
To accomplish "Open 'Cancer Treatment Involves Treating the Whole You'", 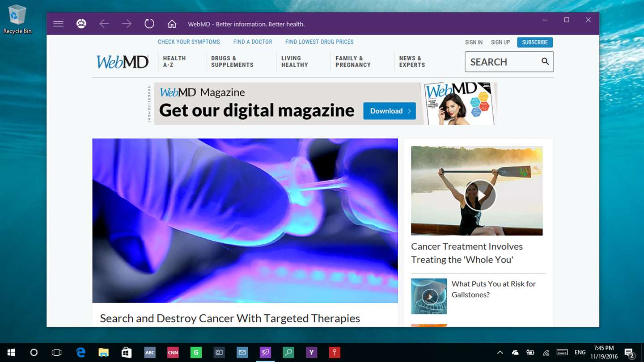I will click(467, 253).
